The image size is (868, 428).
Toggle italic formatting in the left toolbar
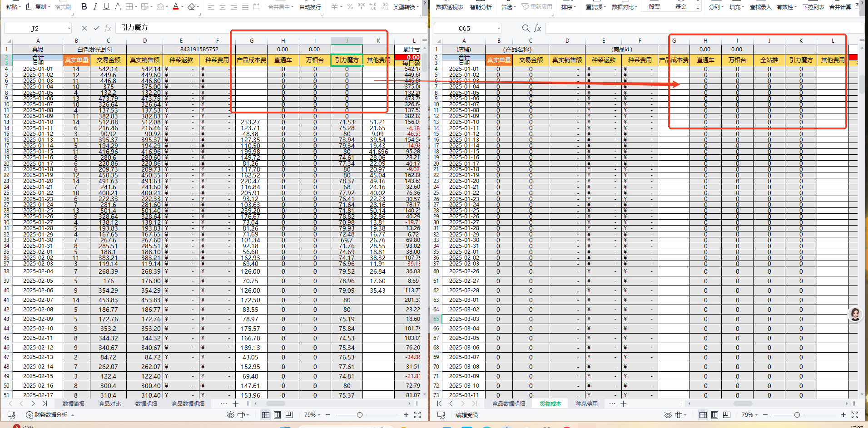(x=95, y=7)
